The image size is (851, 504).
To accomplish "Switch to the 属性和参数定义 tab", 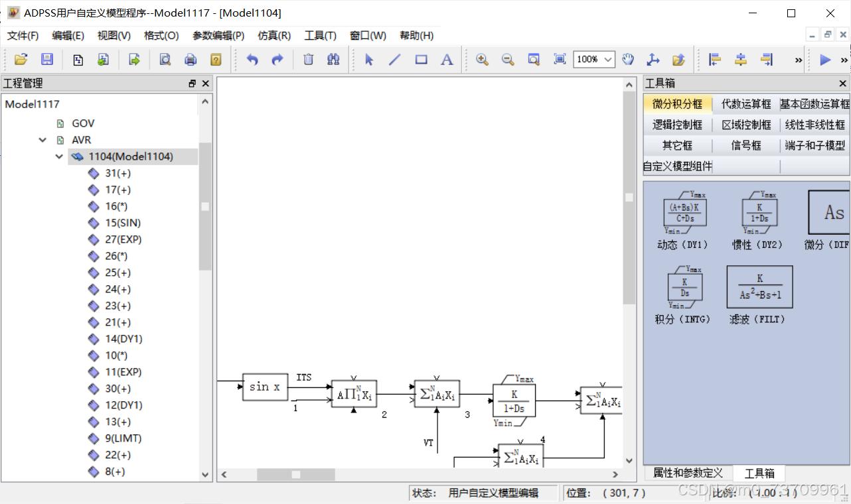I will click(x=687, y=473).
